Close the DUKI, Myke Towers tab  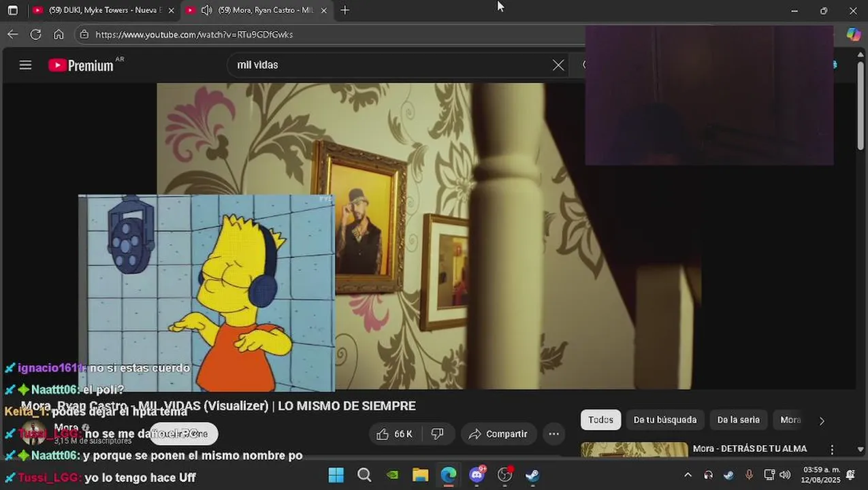[x=171, y=10]
